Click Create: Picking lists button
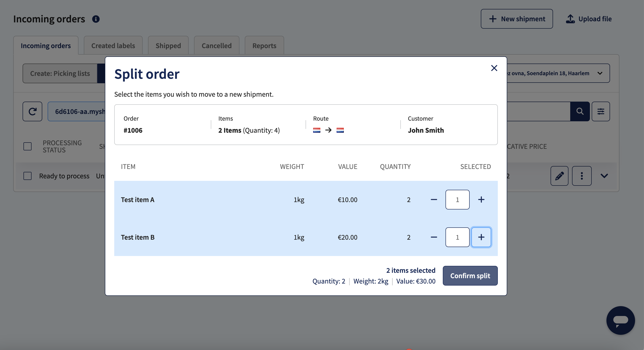The height and width of the screenshot is (350, 644). tap(60, 73)
